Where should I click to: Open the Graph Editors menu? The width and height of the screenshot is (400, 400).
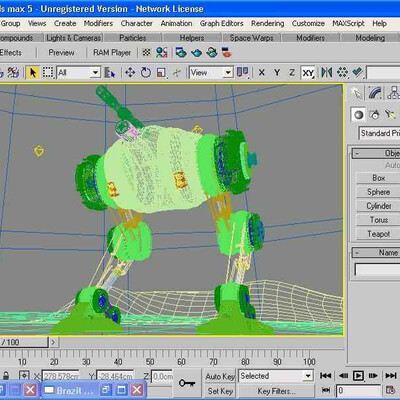(221, 23)
